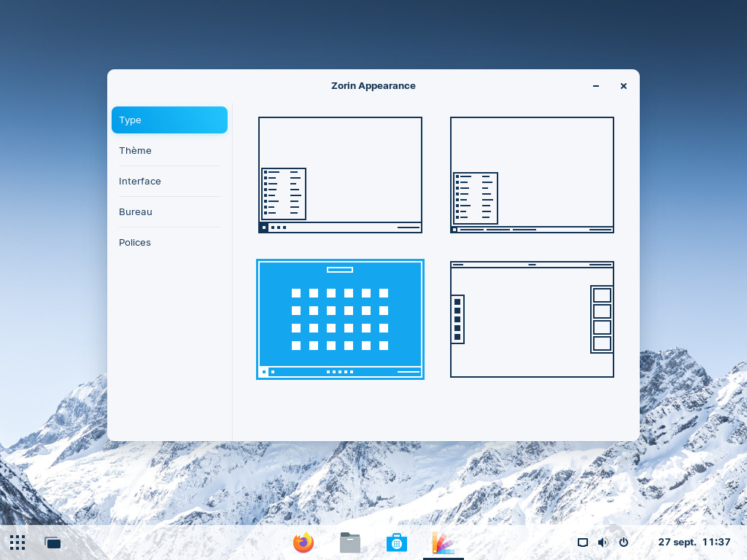Choose the Windows-like layout with bottom-left menu

tap(340, 175)
